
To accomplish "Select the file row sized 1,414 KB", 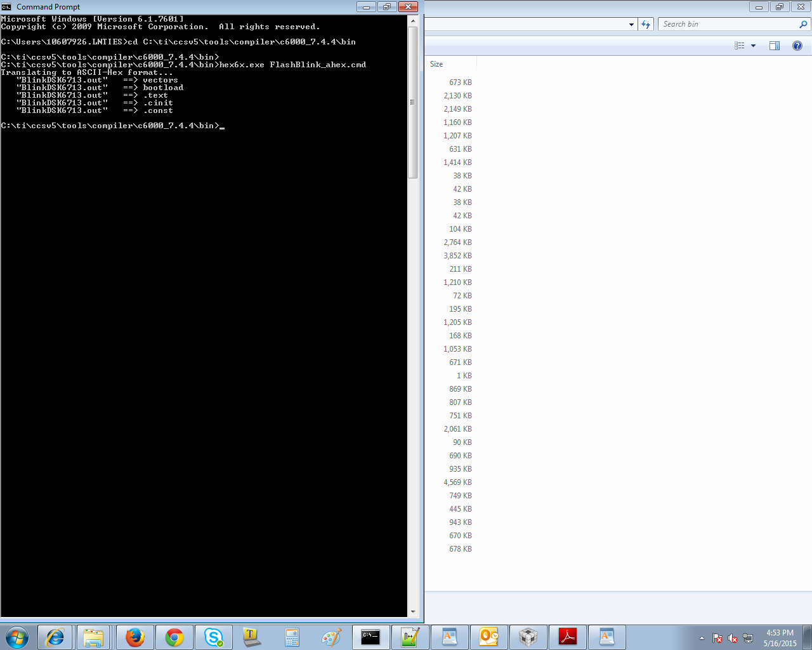I will click(x=457, y=162).
